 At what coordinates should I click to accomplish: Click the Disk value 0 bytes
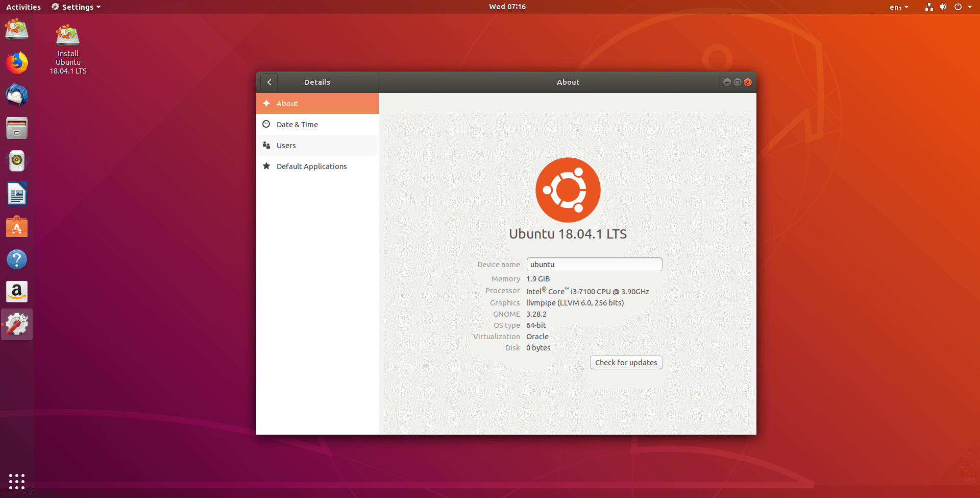pyautogui.click(x=538, y=348)
